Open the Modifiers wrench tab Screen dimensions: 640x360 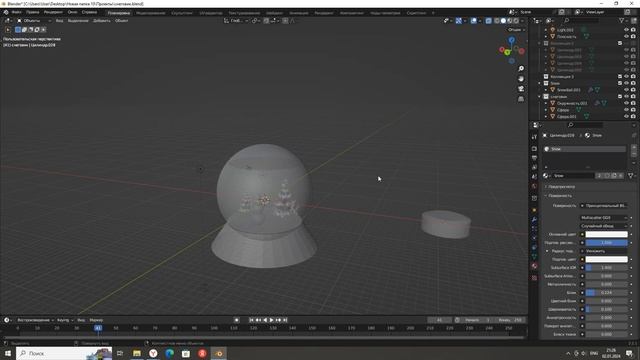(x=534, y=220)
